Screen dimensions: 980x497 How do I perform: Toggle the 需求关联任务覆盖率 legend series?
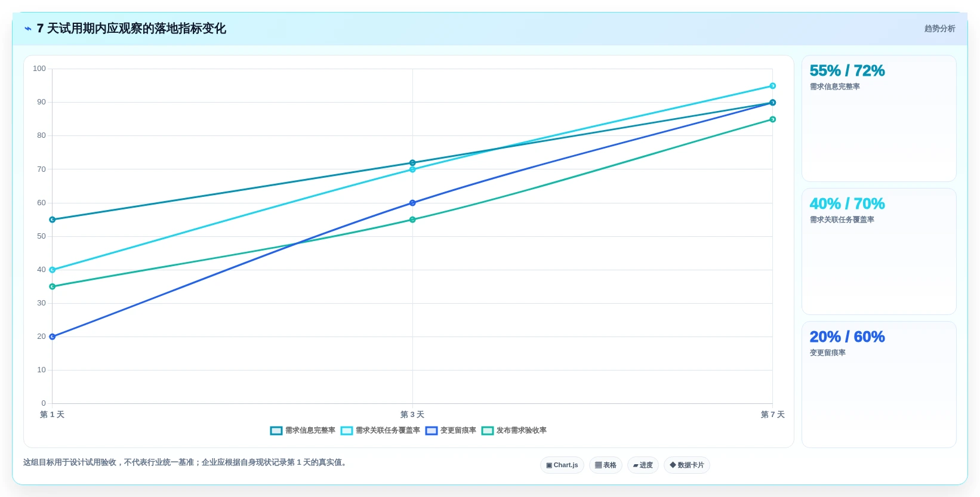point(380,431)
